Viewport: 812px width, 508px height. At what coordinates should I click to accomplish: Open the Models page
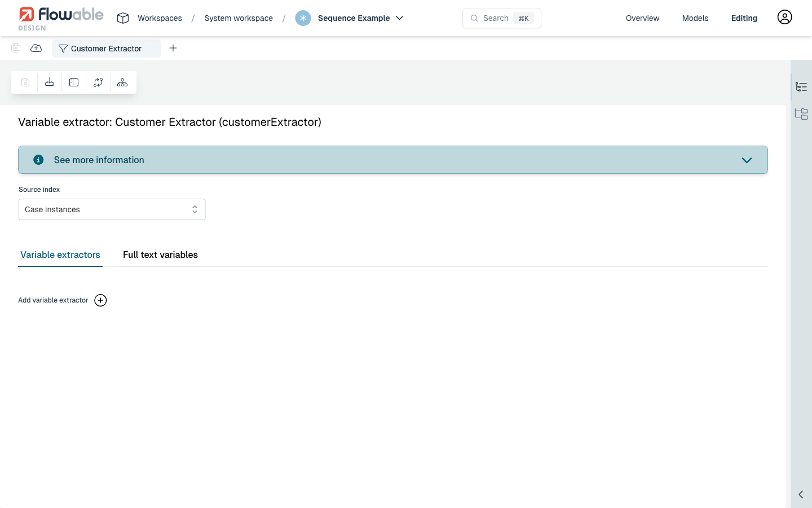click(695, 17)
